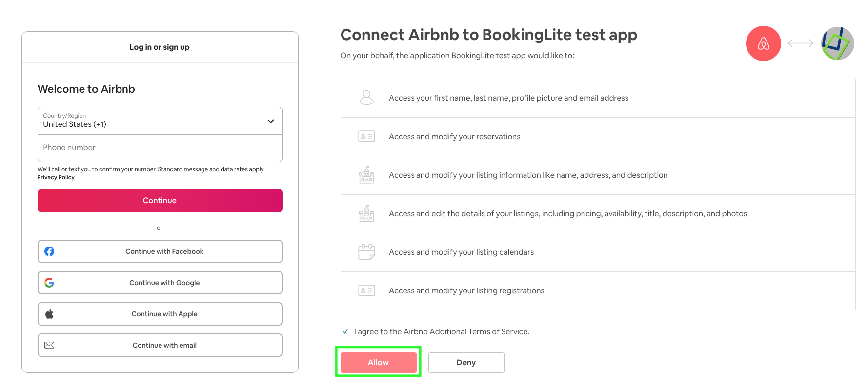Image resolution: width=868 pixels, height=391 pixels.
Task: Click the calendar icon beside listing calendars
Action: click(x=366, y=252)
